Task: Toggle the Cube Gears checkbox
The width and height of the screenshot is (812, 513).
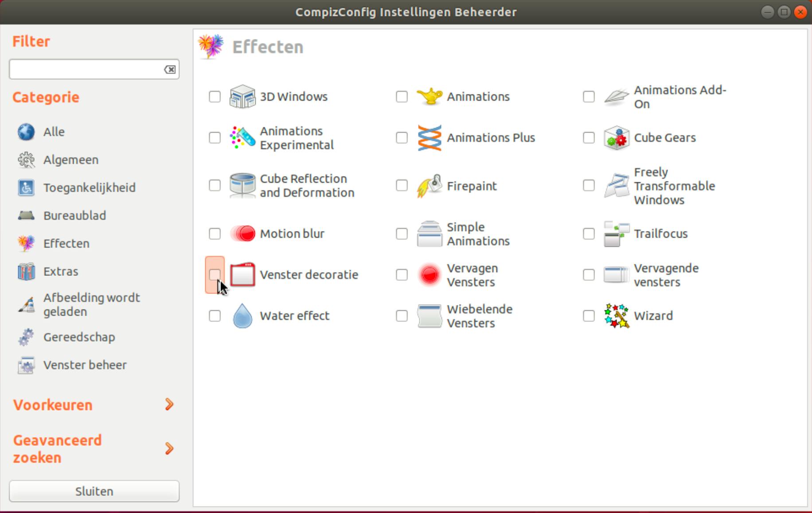Action: pyautogui.click(x=589, y=138)
